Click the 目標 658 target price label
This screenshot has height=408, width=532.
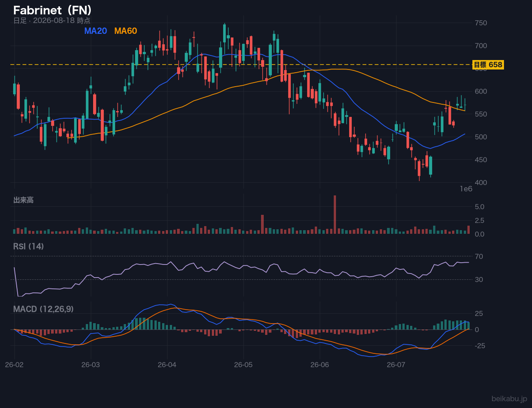tap(488, 65)
